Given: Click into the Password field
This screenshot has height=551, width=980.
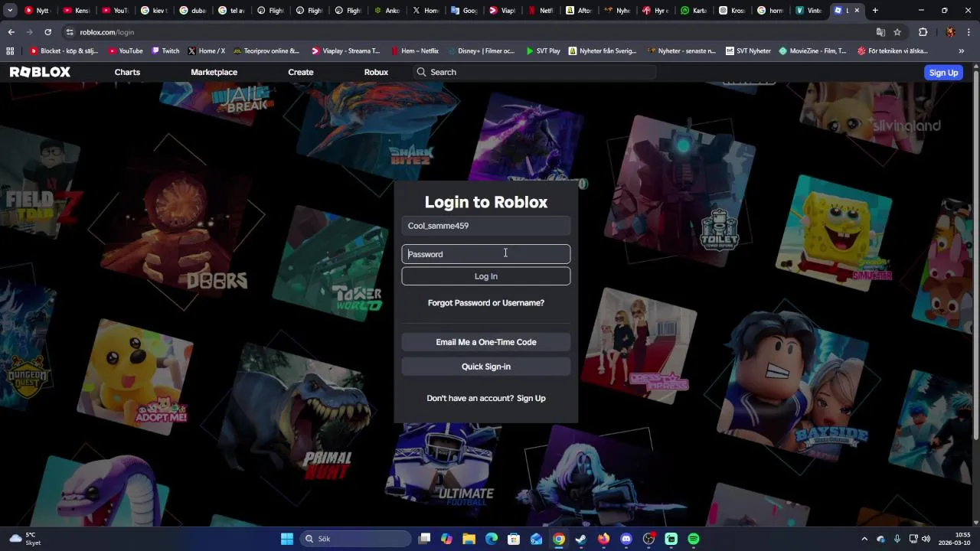Looking at the screenshot, I should click(486, 254).
